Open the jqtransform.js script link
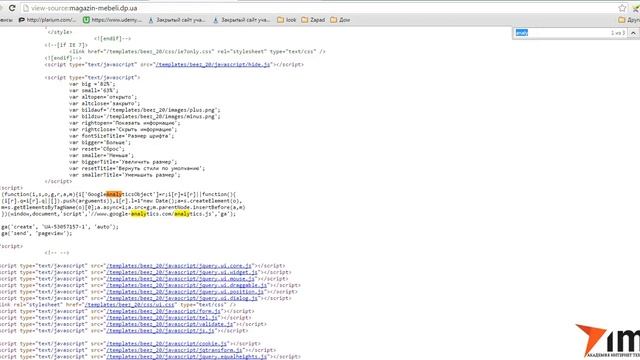640x360 pixels. coord(174,351)
